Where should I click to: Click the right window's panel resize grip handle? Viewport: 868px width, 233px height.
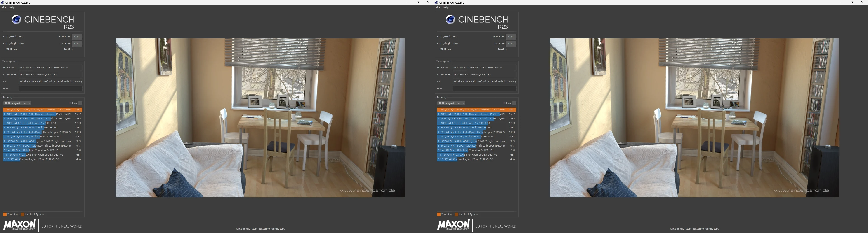(x=520, y=122)
